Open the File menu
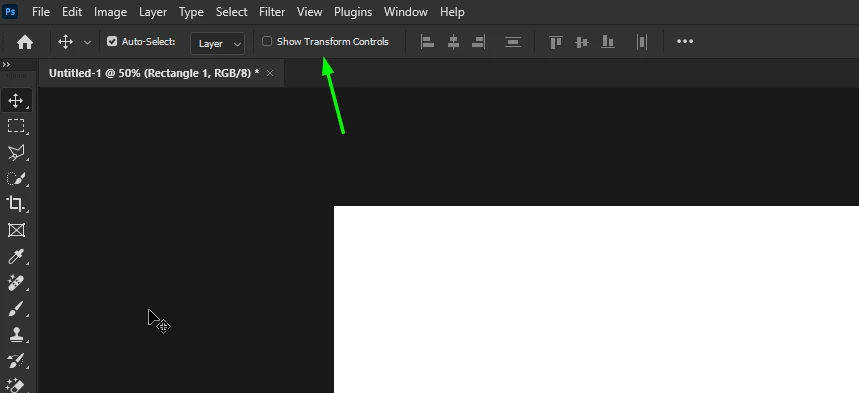The width and height of the screenshot is (859, 393). 41,12
